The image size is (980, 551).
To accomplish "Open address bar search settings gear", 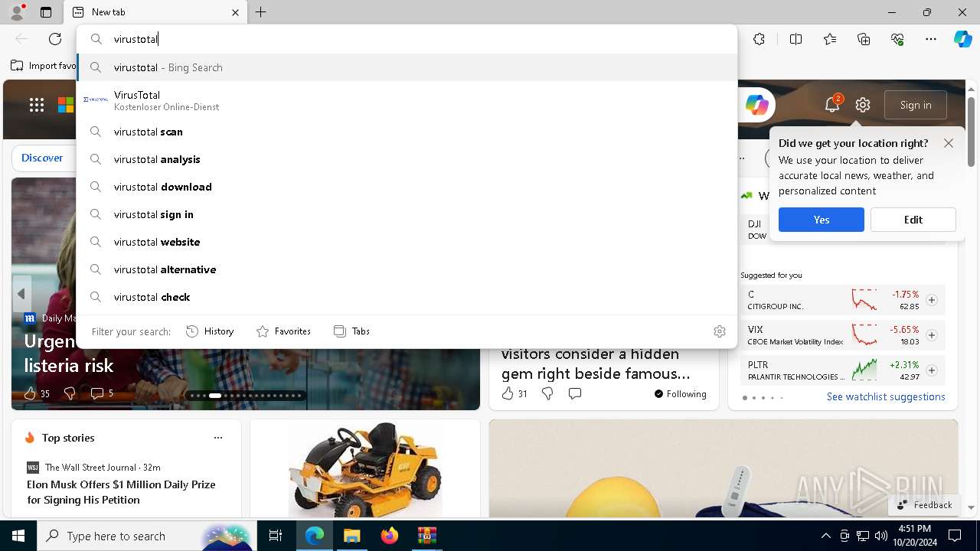I will (720, 331).
